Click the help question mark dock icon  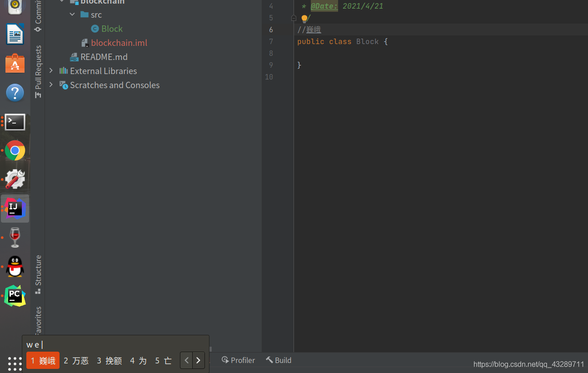pyautogui.click(x=15, y=92)
